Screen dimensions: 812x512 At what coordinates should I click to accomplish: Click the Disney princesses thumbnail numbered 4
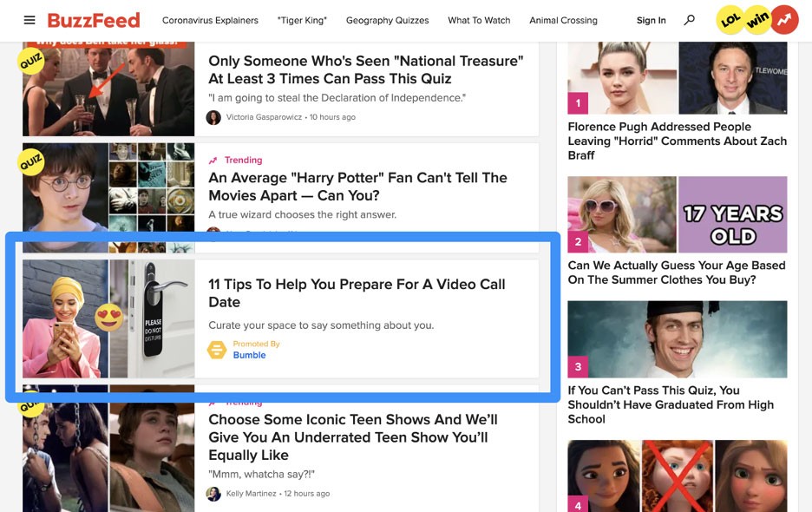click(678, 476)
